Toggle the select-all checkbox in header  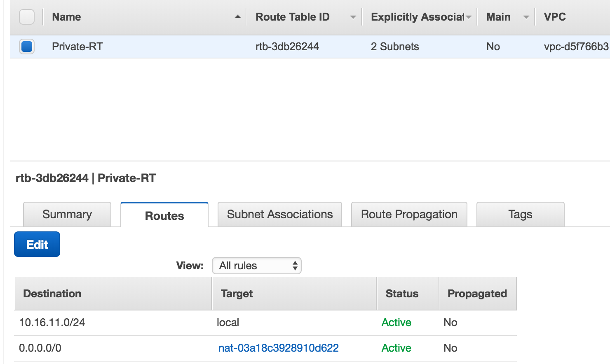click(x=27, y=17)
